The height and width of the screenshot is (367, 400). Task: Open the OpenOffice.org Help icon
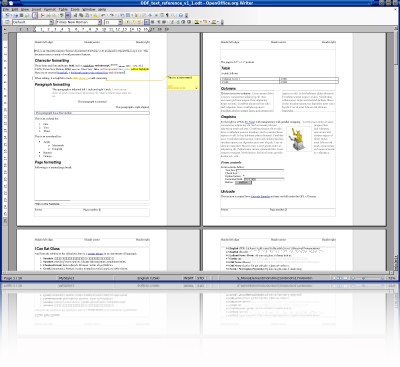(x=181, y=15)
